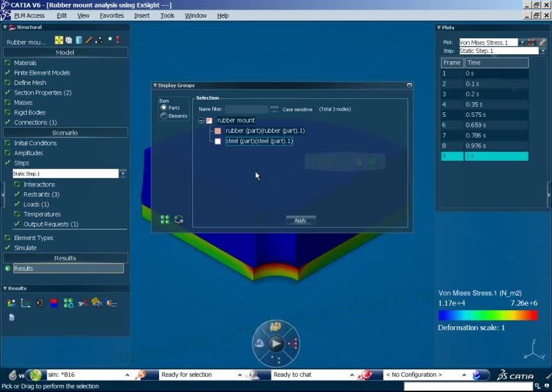Open the Static Step.1 dropdown under Steps
The image size is (552, 392).
(x=123, y=174)
